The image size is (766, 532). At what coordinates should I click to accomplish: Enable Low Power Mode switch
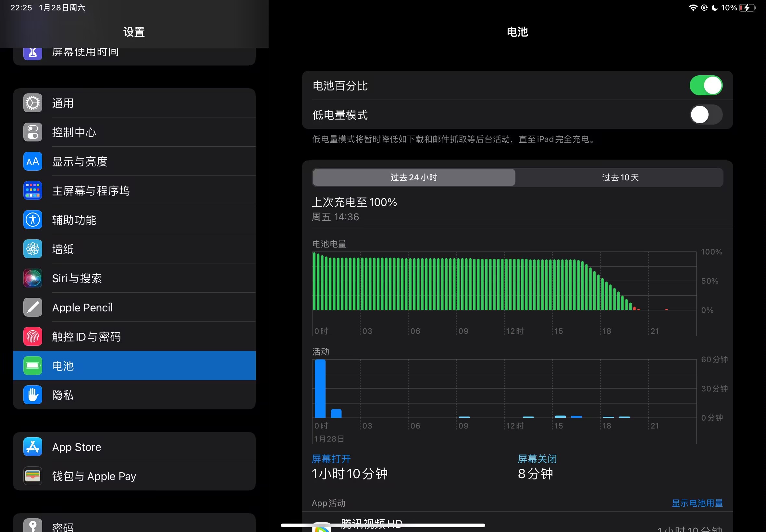[x=706, y=115]
